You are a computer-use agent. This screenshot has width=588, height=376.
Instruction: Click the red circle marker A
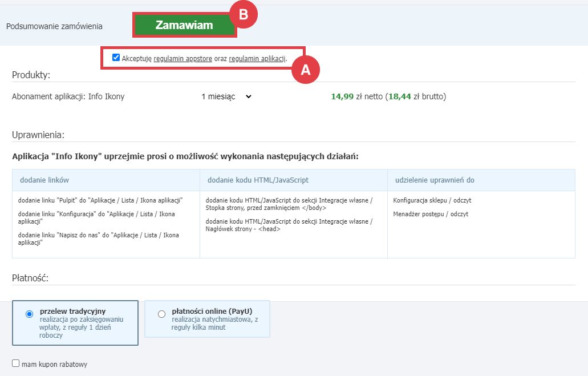point(305,70)
